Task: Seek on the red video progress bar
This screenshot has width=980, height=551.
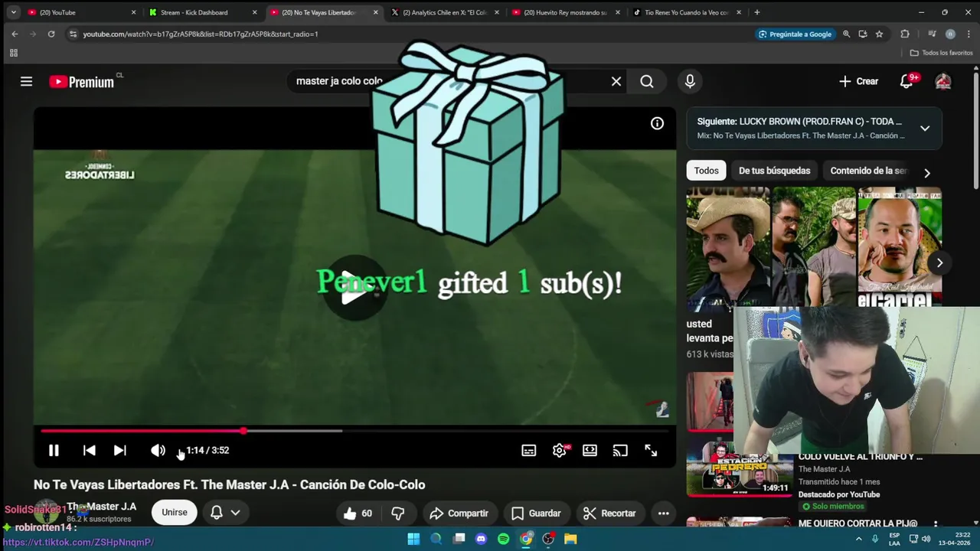Action: (x=354, y=431)
